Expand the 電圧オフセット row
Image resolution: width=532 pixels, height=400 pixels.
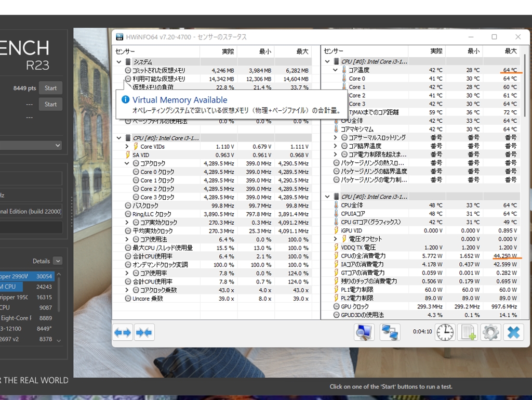click(335, 239)
